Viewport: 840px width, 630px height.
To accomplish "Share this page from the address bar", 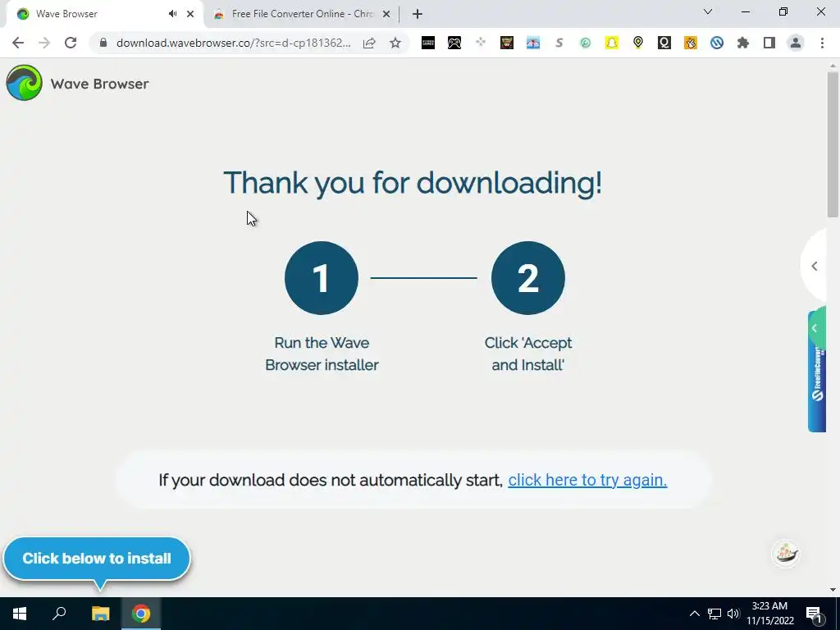I will [369, 43].
